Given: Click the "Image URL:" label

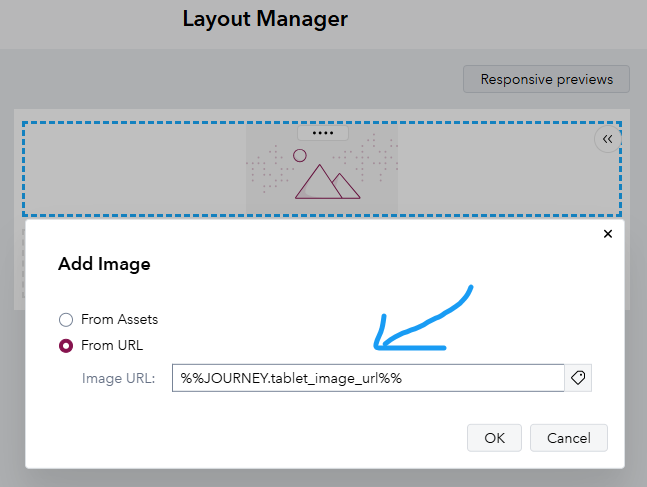Looking at the screenshot, I should 118,378.
